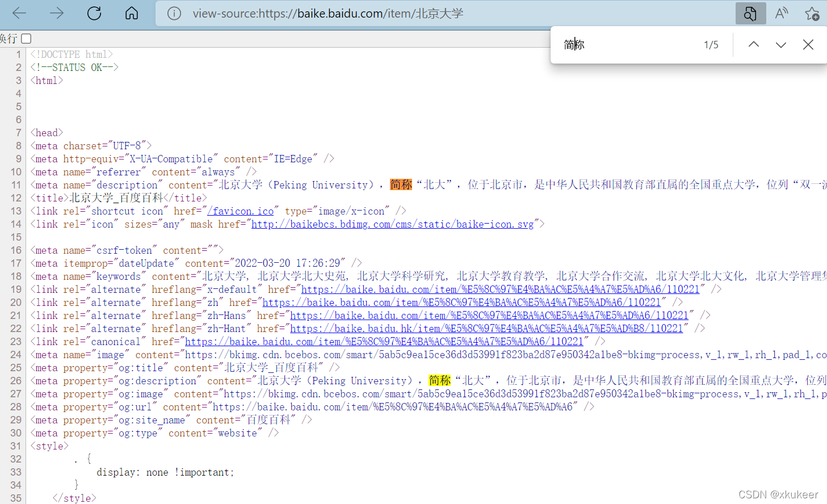Jump to next find result
Image resolution: width=827 pixels, height=504 pixels.
pos(781,44)
